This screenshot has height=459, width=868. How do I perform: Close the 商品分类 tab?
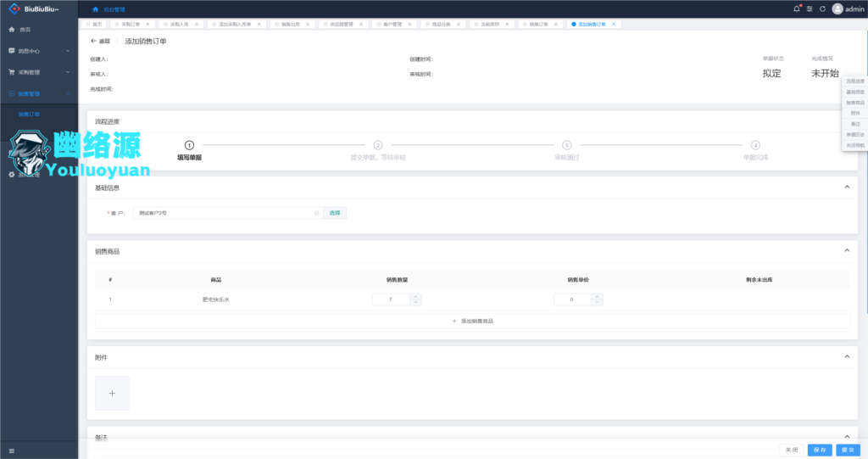(x=459, y=25)
